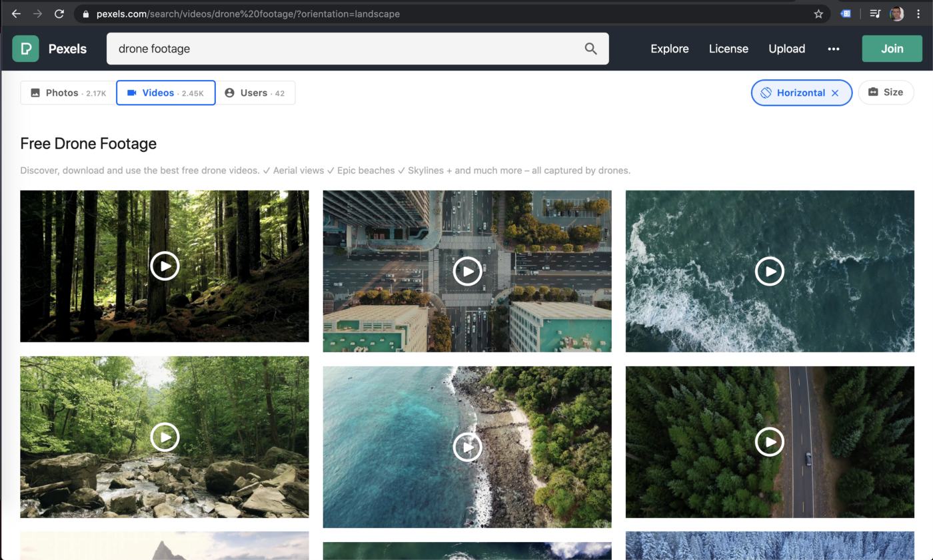933x560 pixels.
Task: Bookmark page with the star icon
Action: (818, 14)
